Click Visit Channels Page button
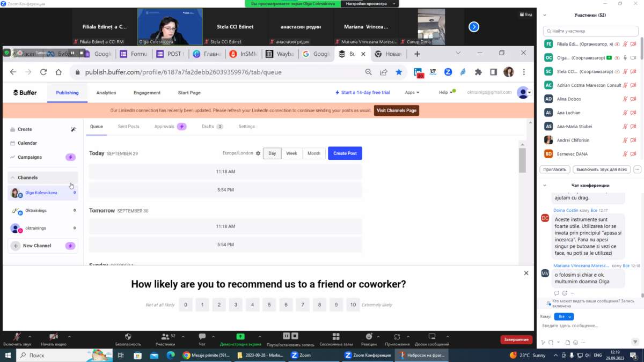The height and width of the screenshot is (362, 644). [397, 110]
